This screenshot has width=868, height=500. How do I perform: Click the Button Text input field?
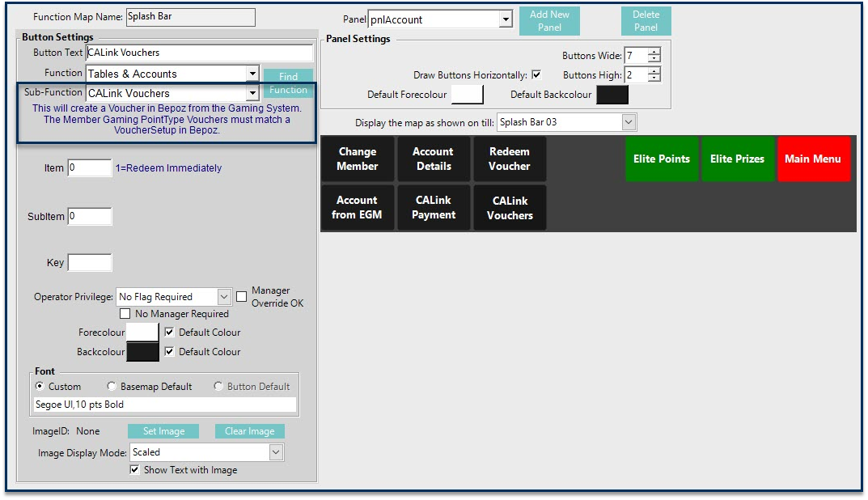coord(199,53)
